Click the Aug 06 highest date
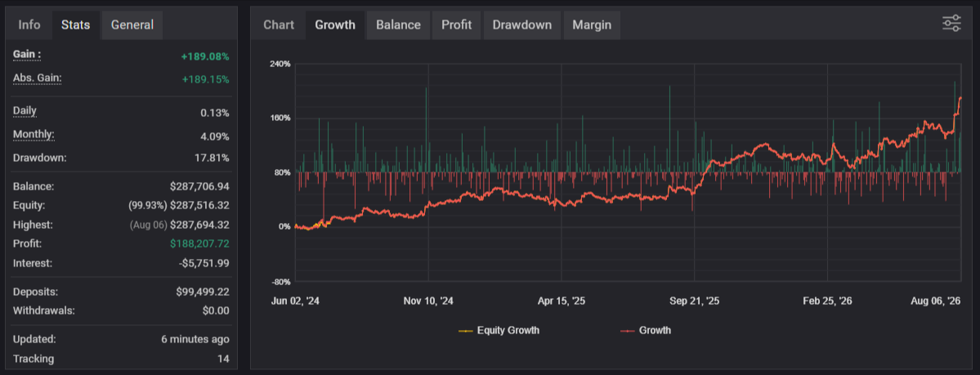 [x=148, y=225]
